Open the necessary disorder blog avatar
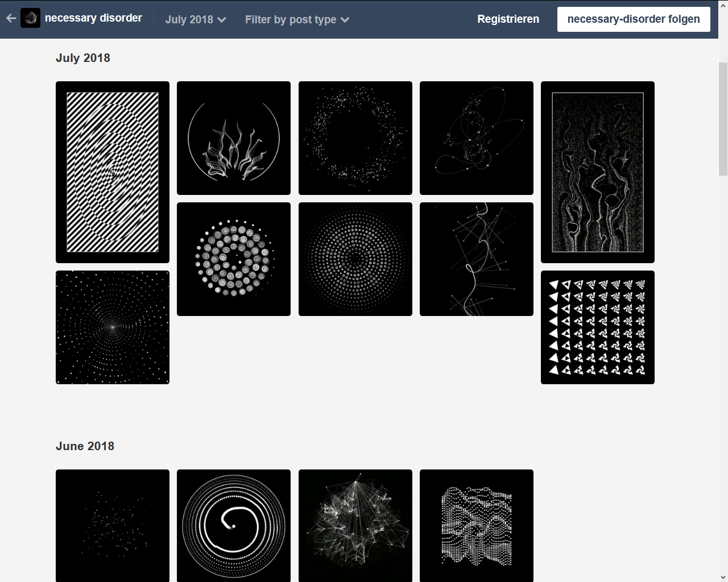 (30, 18)
